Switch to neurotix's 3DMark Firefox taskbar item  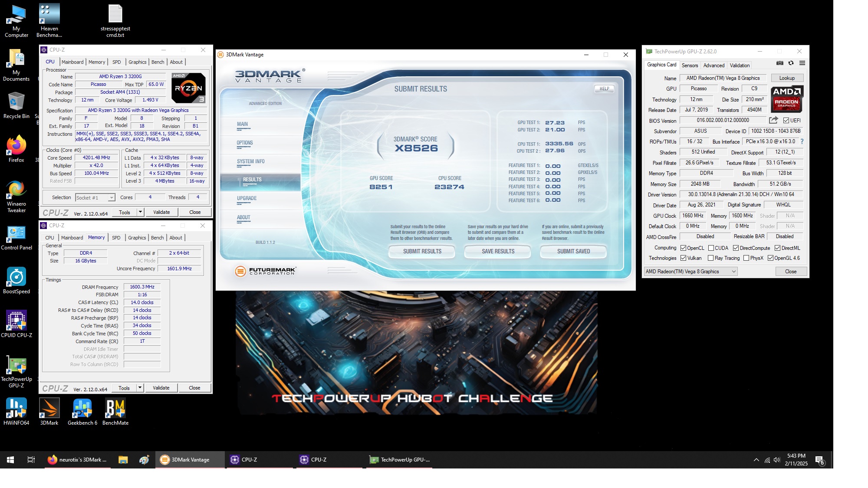pos(77,460)
